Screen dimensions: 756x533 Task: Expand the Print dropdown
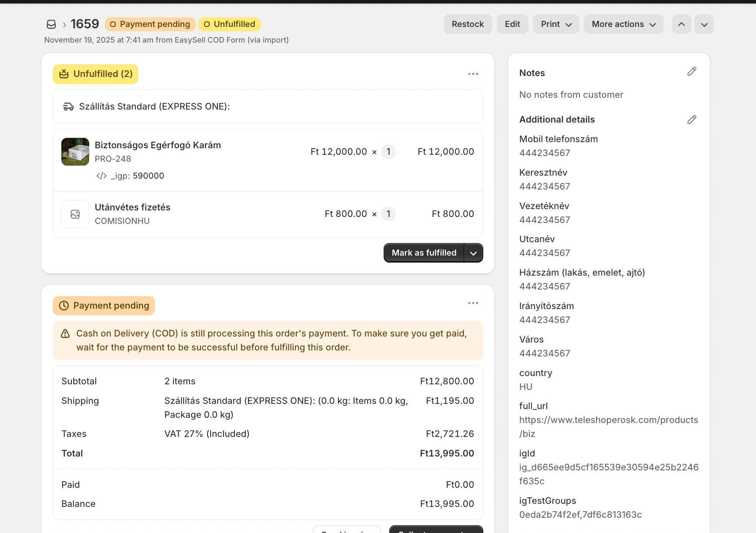click(555, 24)
